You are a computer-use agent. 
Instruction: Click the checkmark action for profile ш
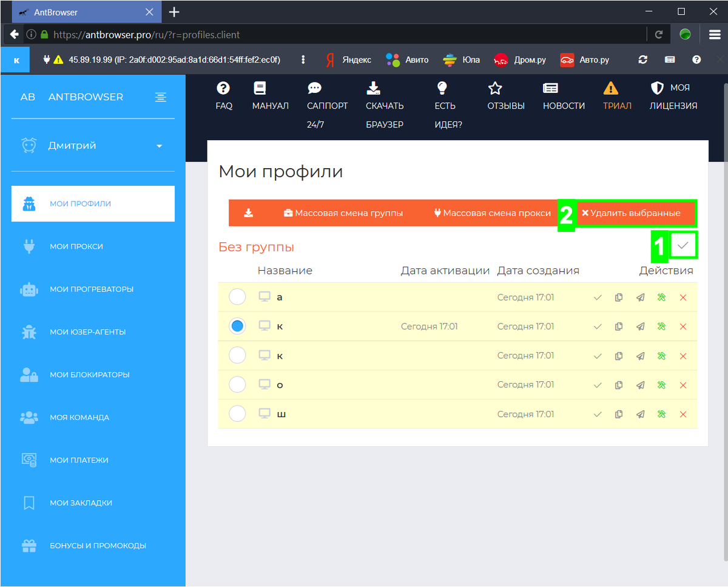pos(598,414)
